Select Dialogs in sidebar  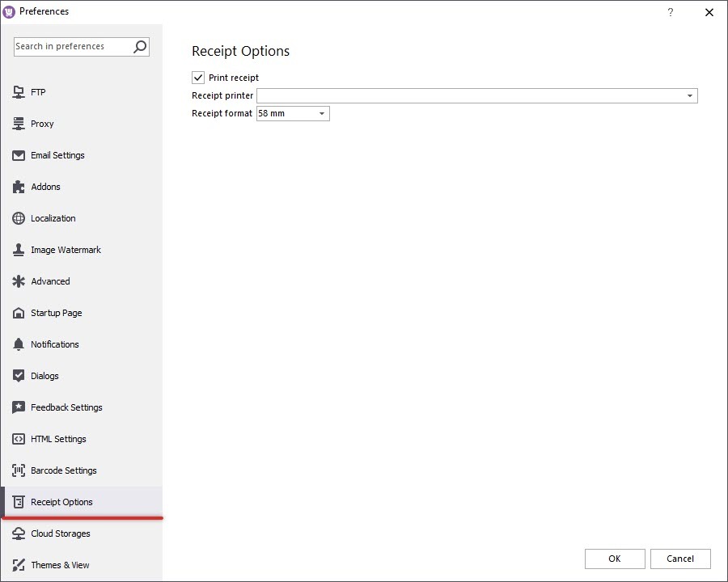[82, 376]
